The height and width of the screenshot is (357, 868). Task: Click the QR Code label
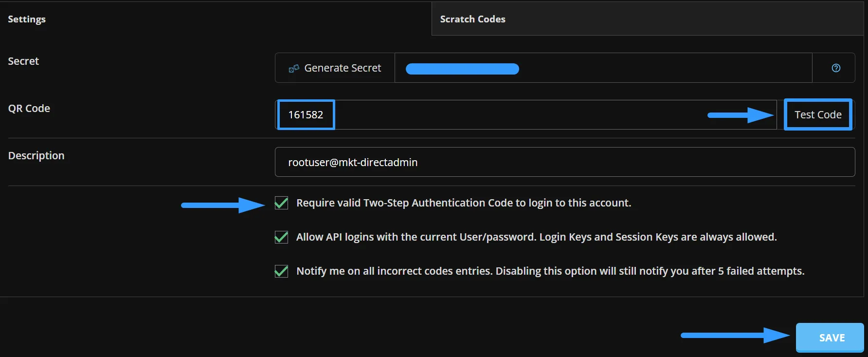(x=29, y=108)
